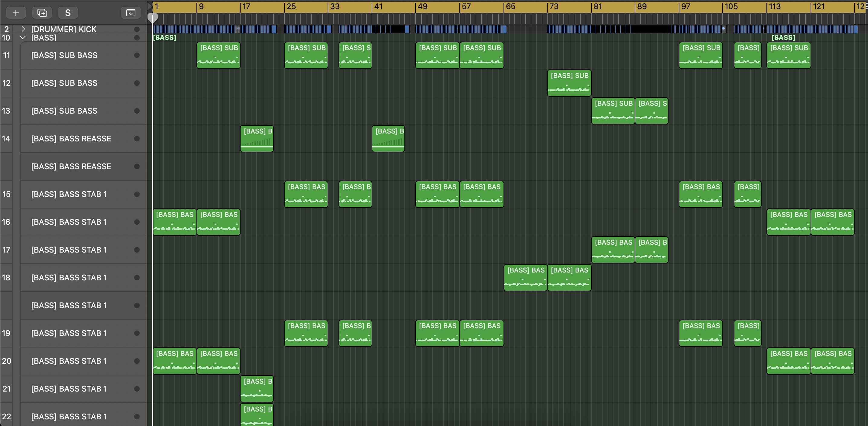
Task: Select the crescendo BASS region at bar 41
Action: point(388,139)
